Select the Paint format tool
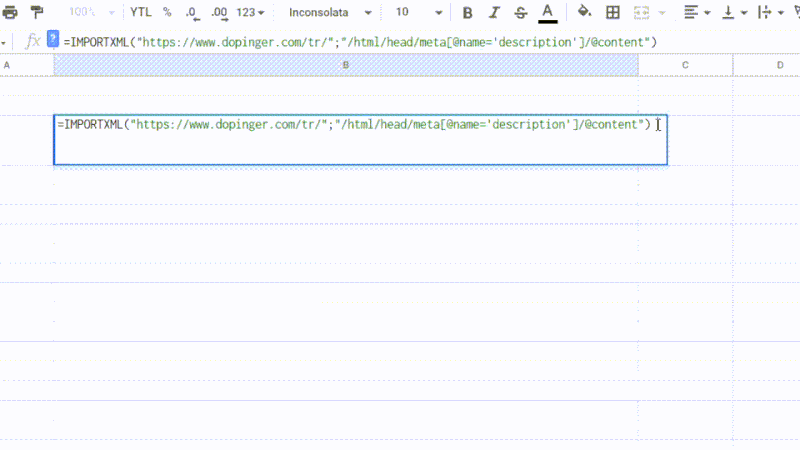Viewport: 800px width, 450px height. click(37, 12)
